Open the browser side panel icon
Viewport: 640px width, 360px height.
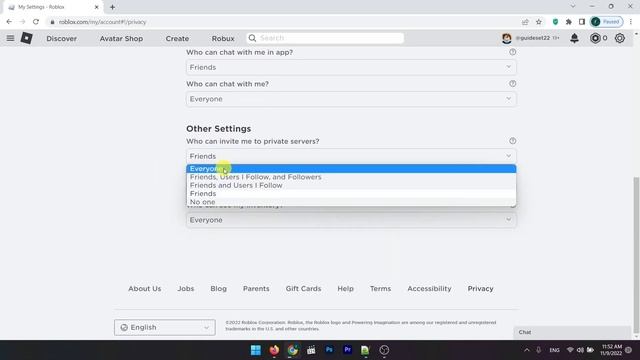point(582,22)
